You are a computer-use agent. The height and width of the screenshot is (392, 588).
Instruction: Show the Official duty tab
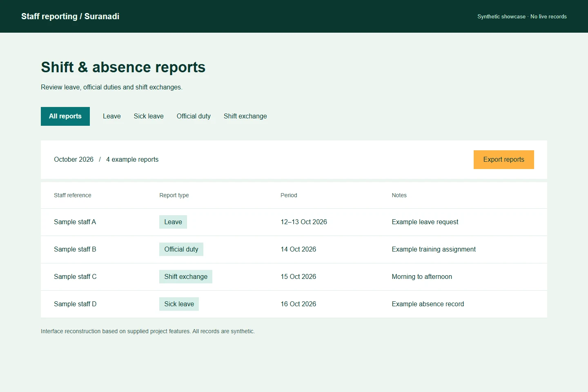click(194, 116)
